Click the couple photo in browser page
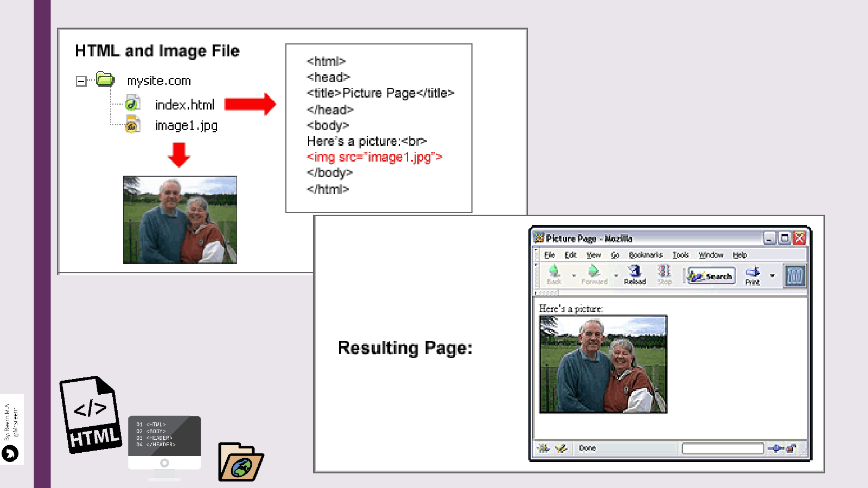Image resolution: width=868 pixels, height=488 pixels. pyautogui.click(x=603, y=364)
